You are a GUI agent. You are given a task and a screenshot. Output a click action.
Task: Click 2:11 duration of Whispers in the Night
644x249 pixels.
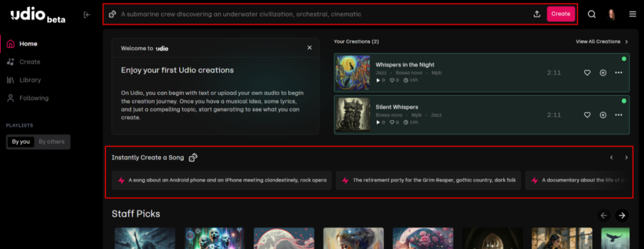click(554, 73)
